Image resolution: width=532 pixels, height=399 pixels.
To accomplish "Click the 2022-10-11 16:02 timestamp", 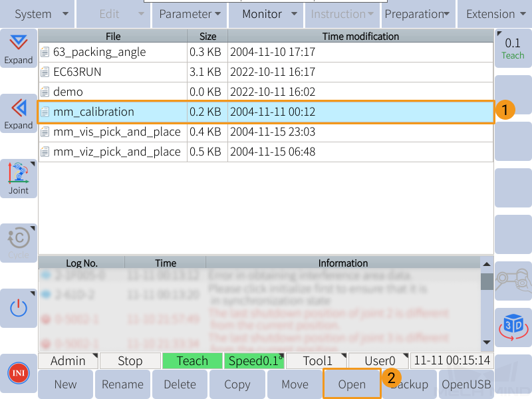I will point(273,92).
